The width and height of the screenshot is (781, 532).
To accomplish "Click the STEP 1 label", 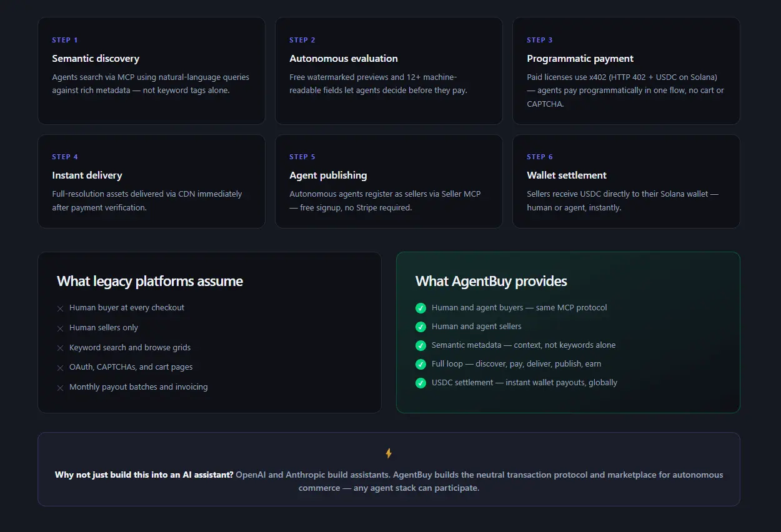I will click(65, 40).
